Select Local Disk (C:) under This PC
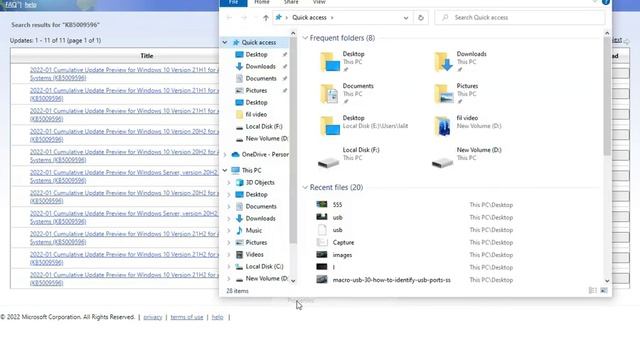Screen dimensions: 640x360 (x=264, y=267)
